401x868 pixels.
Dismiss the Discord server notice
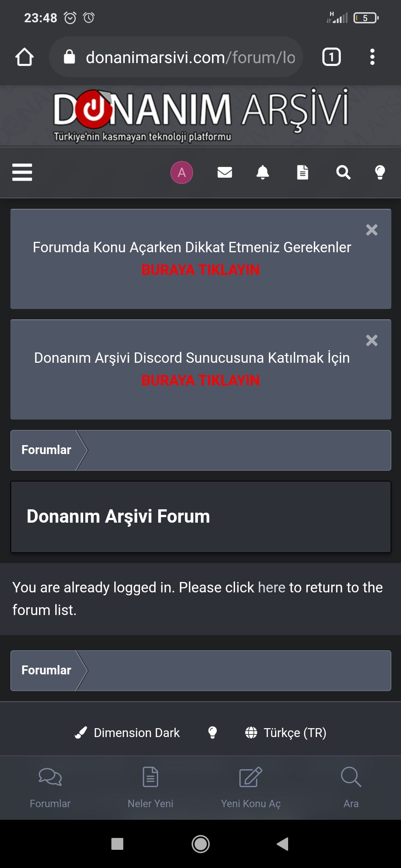(x=372, y=341)
